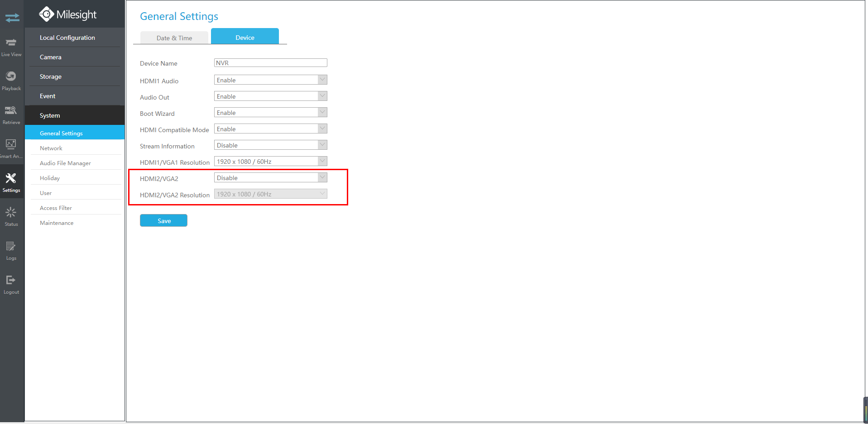This screenshot has width=868, height=424.
Task: Collapse sidebar with double-arrow icon
Action: pos(12,18)
